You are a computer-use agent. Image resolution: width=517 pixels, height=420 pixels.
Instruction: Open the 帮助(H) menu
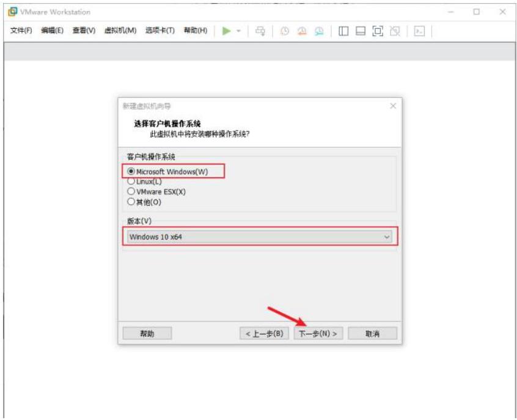[x=196, y=31]
